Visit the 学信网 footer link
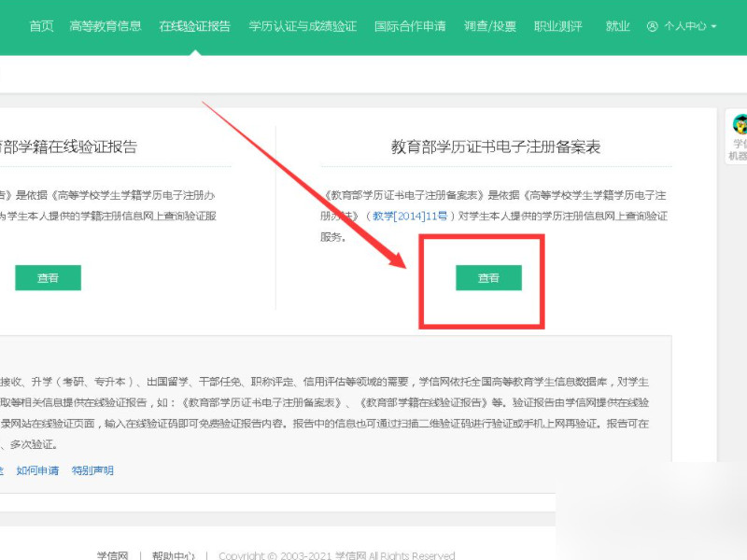Image resolution: width=747 pixels, height=560 pixels. coord(113,553)
